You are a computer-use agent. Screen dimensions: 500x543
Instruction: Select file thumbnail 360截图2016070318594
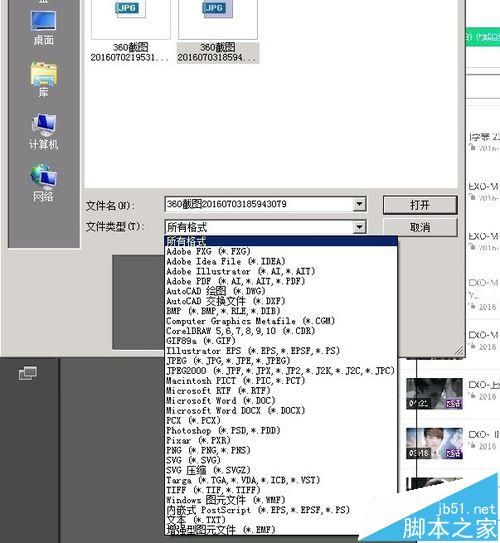point(217,31)
